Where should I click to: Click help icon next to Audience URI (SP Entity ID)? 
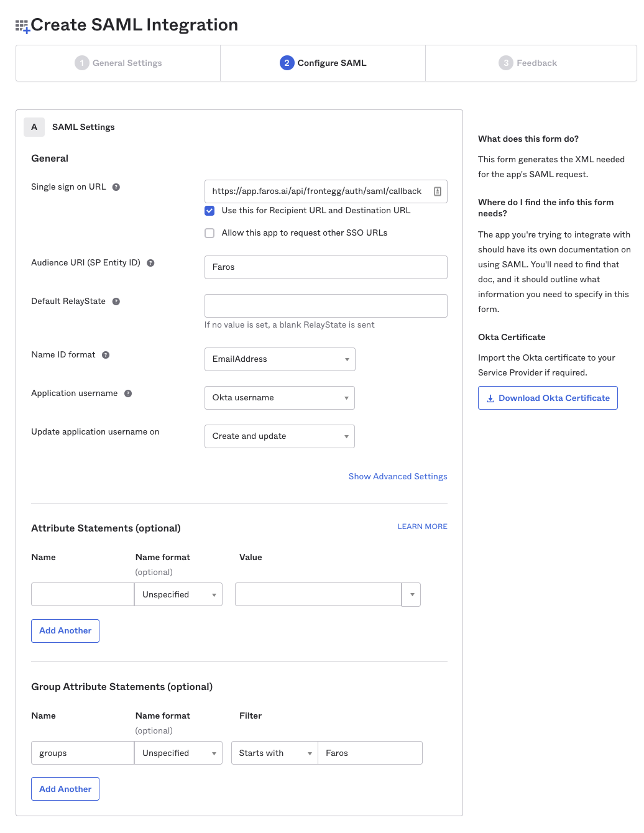click(150, 263)
